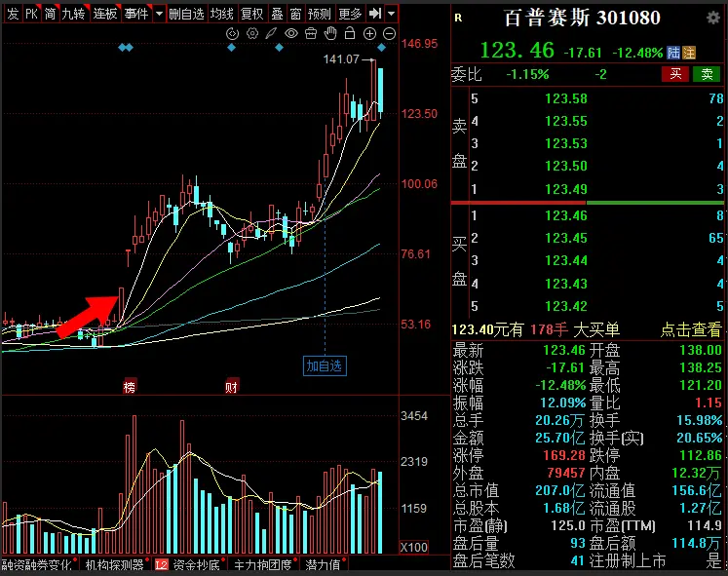Open the 复权 adjustment option
The height and width of the screenshot is (576, 728).
pos(252,14)
